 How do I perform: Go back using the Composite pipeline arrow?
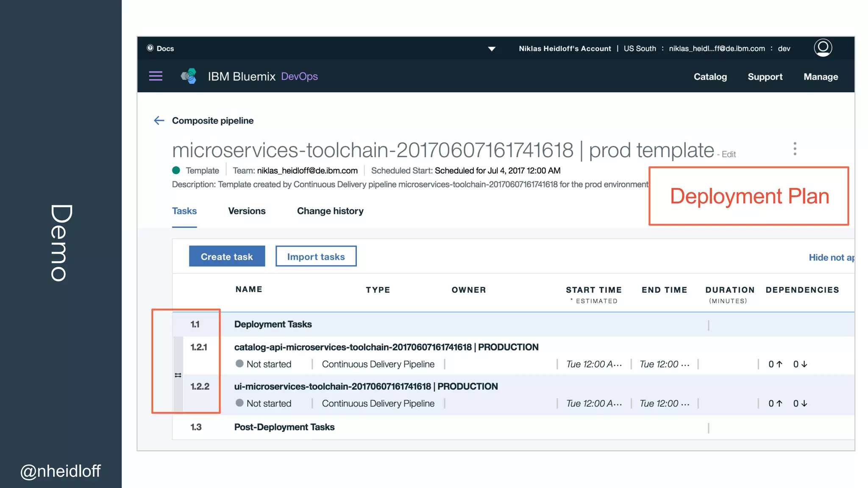159,121
